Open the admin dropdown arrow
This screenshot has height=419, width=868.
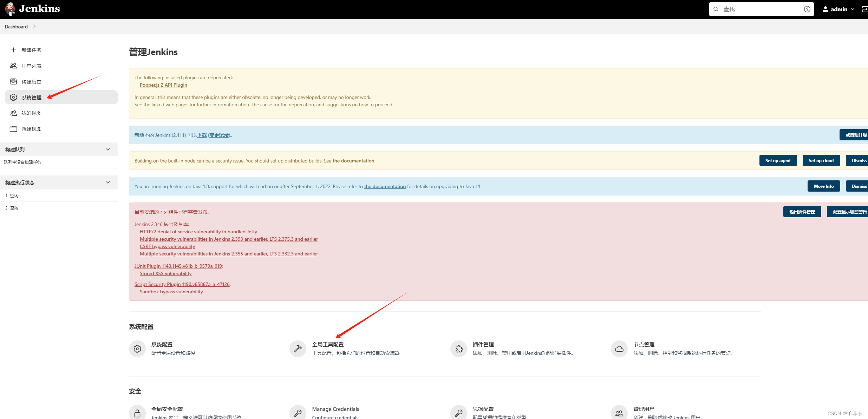tap(853, 9)
